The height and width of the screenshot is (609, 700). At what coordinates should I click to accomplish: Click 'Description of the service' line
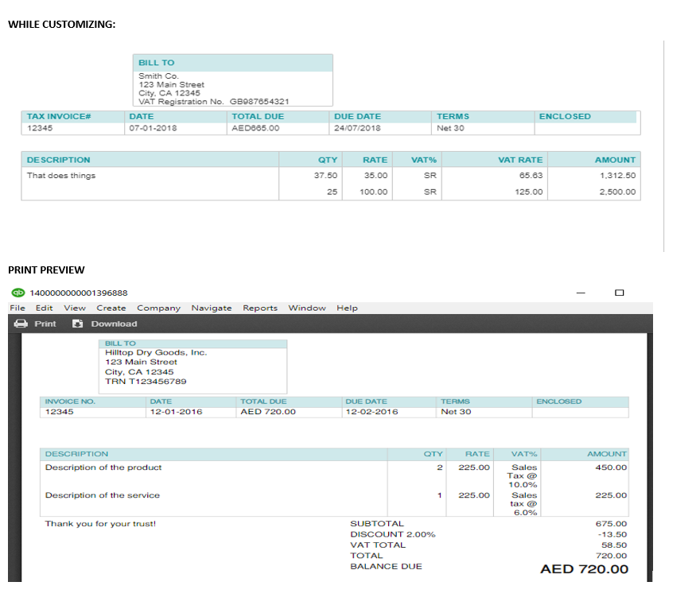(103, 495)
